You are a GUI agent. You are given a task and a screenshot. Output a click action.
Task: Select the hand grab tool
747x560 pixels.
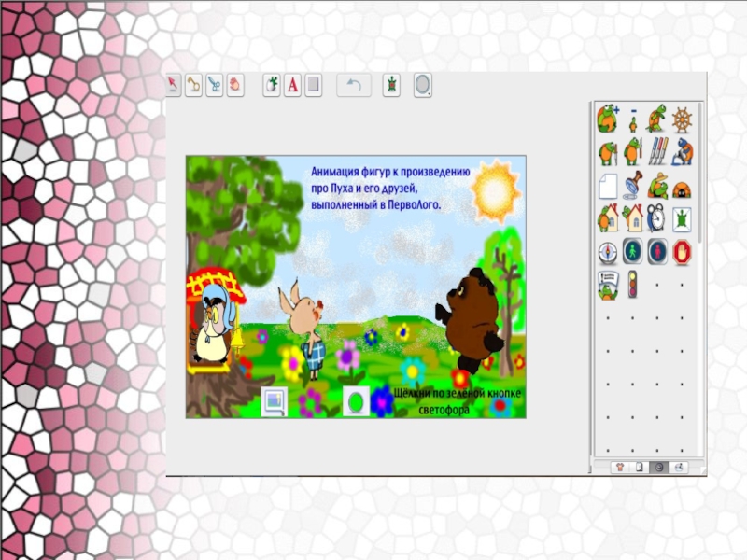point(235,85)
